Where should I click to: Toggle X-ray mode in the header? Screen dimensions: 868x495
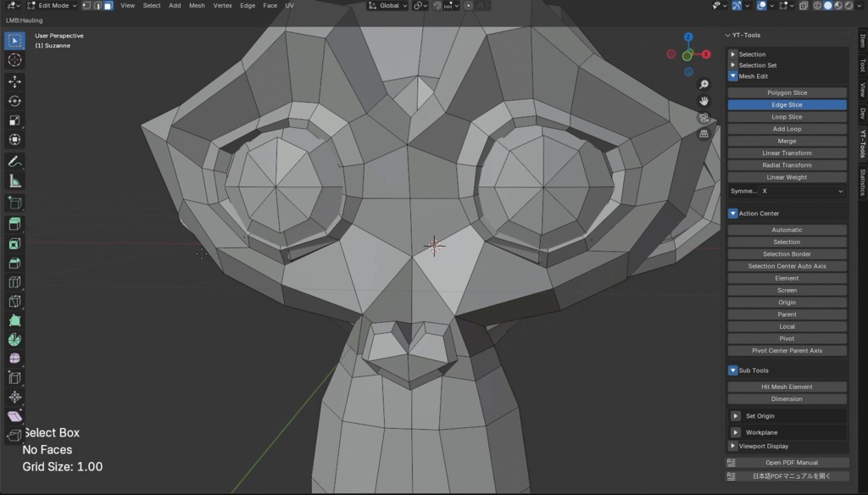[x=803, y=6]
